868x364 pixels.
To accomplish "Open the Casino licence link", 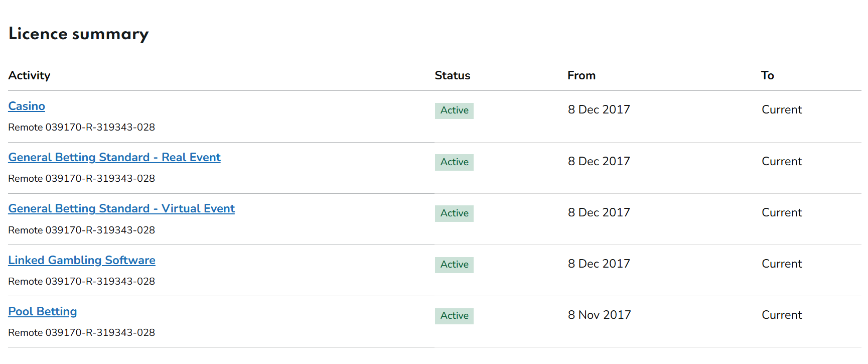I will 27,106.
